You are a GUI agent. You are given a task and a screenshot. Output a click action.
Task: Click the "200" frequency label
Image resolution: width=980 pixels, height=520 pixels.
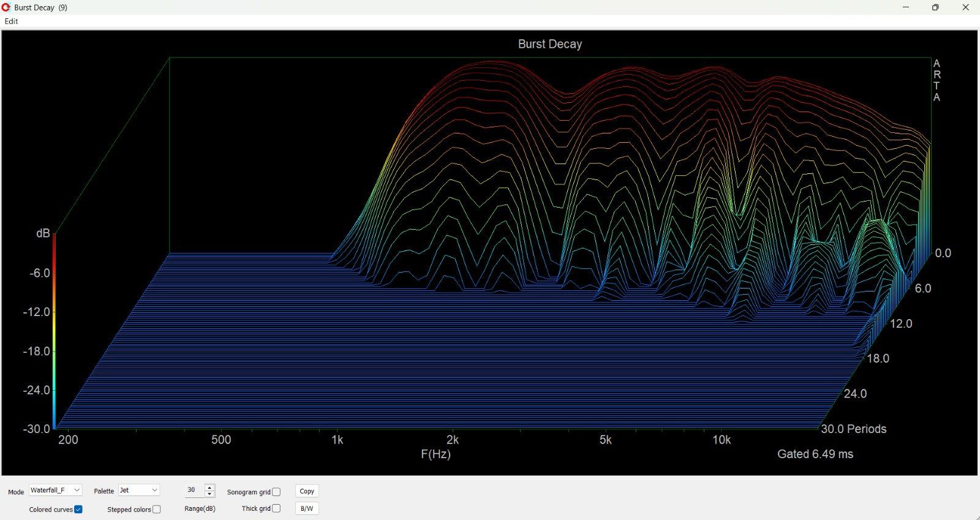coord(68,440)
